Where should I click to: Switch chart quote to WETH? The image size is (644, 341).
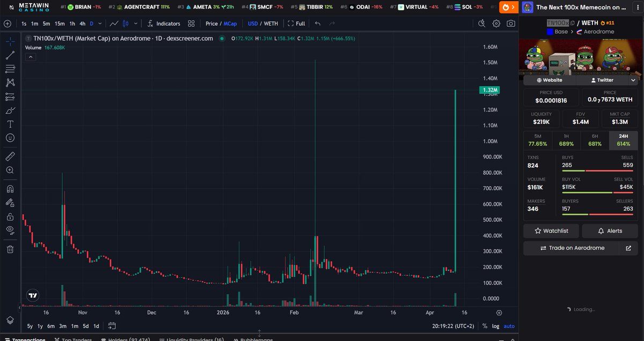(271, 24)
